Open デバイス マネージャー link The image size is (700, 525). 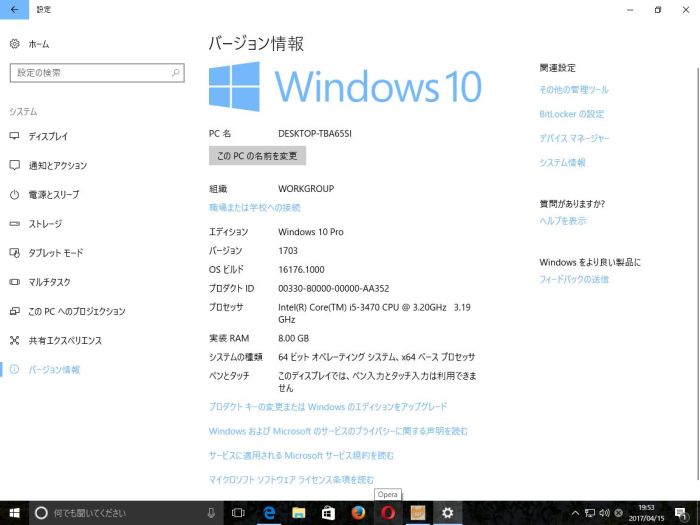tap(574, 138)
